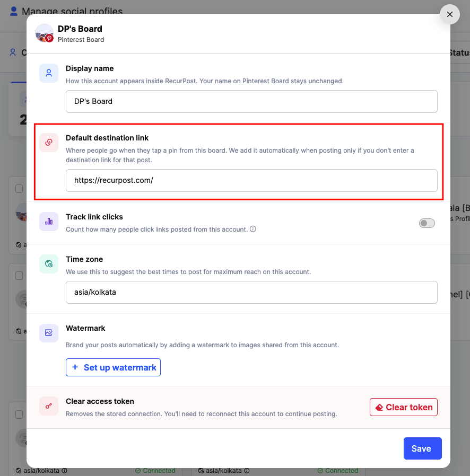Viewport: 470px width, 476px height.
Task: Click the Manage social profiles user icon
Action: pyautogui.click(x=14, y=11)
